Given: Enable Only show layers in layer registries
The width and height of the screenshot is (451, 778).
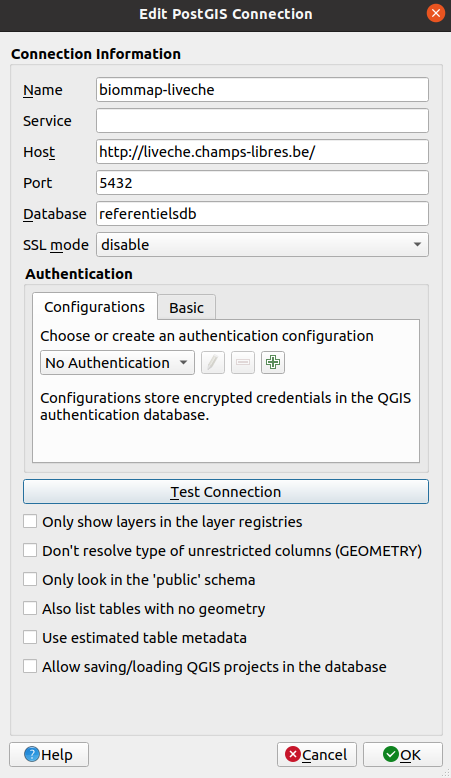Looking at the screenshot, I should point(30,521).
